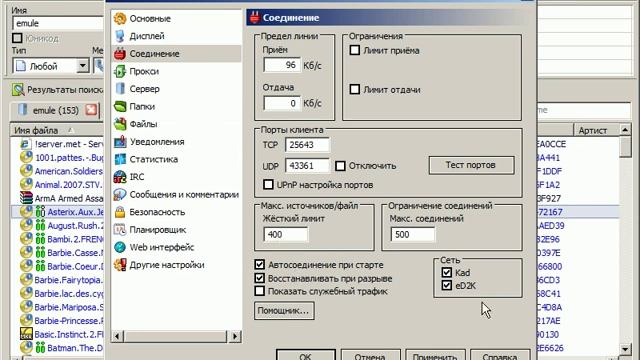This screenshot has width=640, height=360.
Task: Select the Другие настройки icon
Action: click(x=120, y=264)
